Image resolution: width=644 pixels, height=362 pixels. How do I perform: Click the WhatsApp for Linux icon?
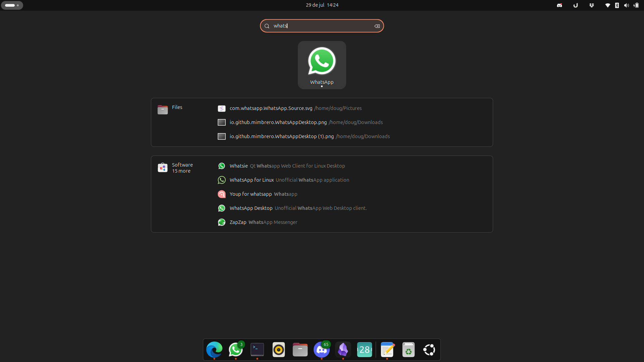click(222, 180)
